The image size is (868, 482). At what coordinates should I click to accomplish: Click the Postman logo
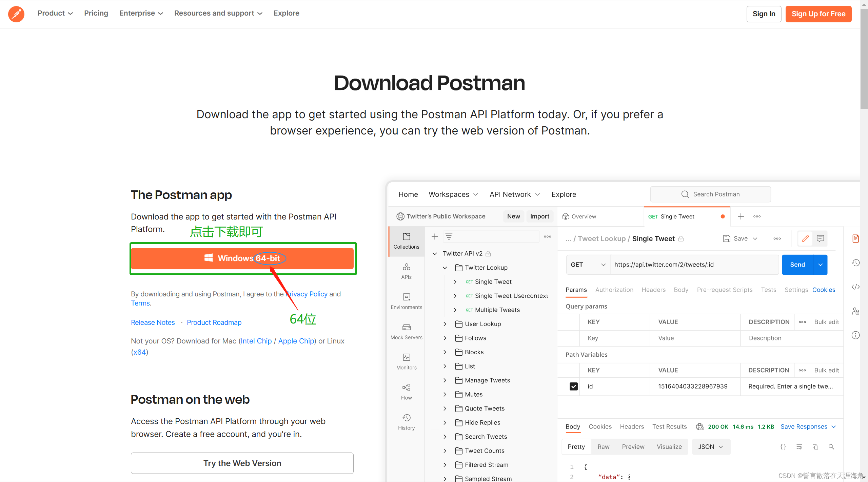click(x=16, y=14)
